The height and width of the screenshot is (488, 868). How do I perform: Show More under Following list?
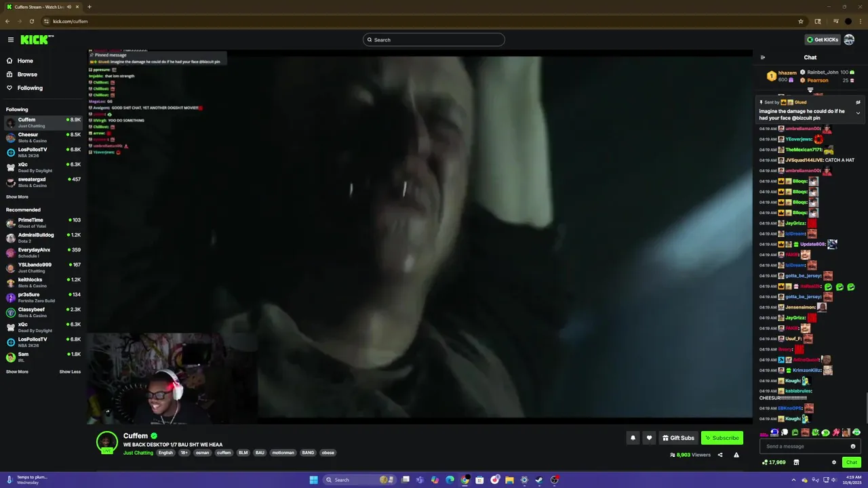(17, 197)
